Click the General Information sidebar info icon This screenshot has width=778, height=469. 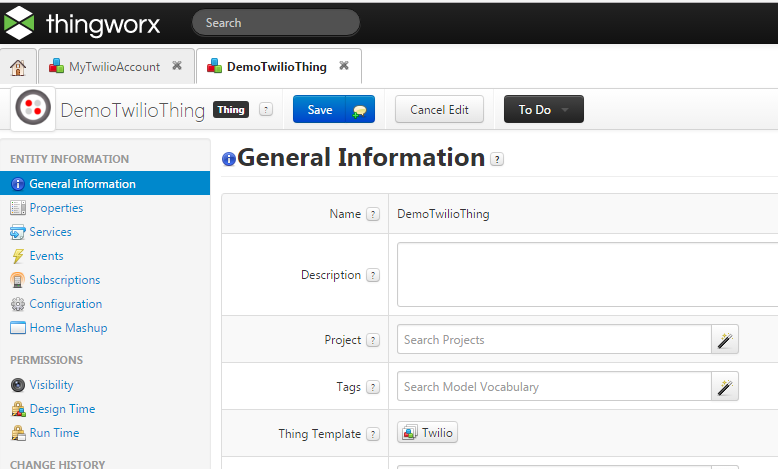coord(18,184)
